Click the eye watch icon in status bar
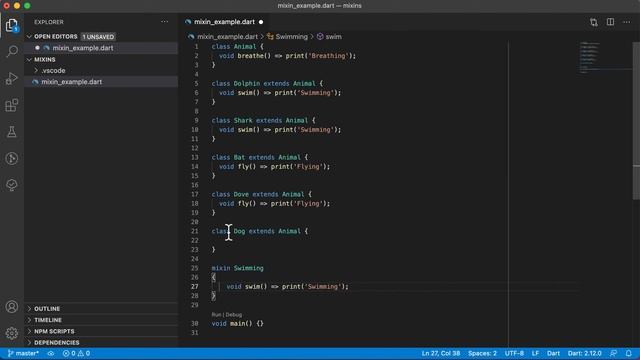Viewport: 640px width, 360px height. pos(51,353)
